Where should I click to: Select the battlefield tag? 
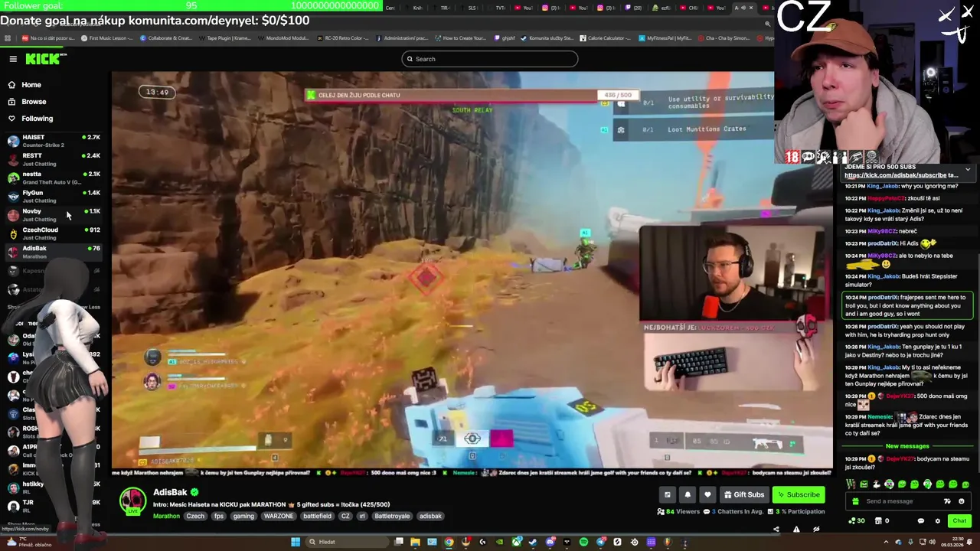click(x=317, y=516)
